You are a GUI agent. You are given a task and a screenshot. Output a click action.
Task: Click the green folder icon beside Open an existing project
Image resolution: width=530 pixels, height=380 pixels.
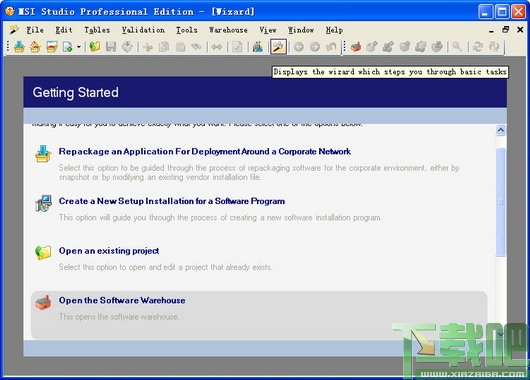click(43, 253)
